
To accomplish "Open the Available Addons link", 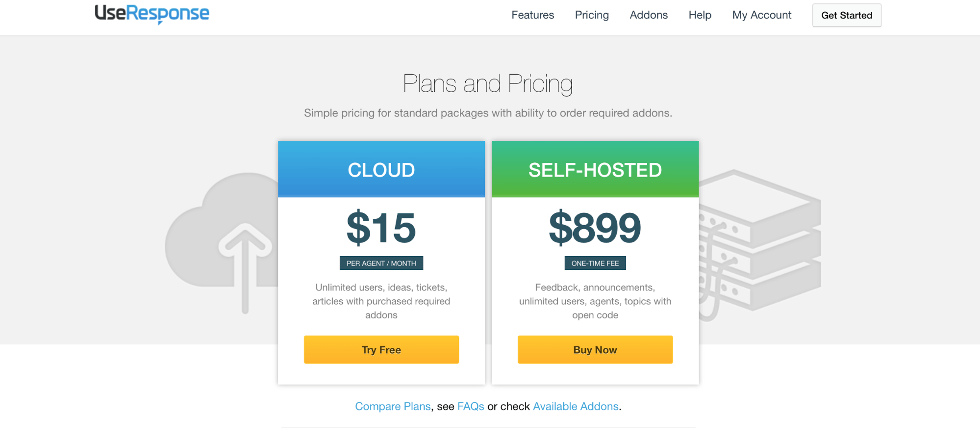I will click(576, 407).
